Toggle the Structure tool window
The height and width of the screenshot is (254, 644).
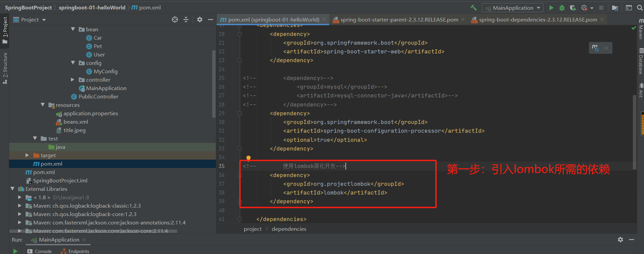(5, 68)
